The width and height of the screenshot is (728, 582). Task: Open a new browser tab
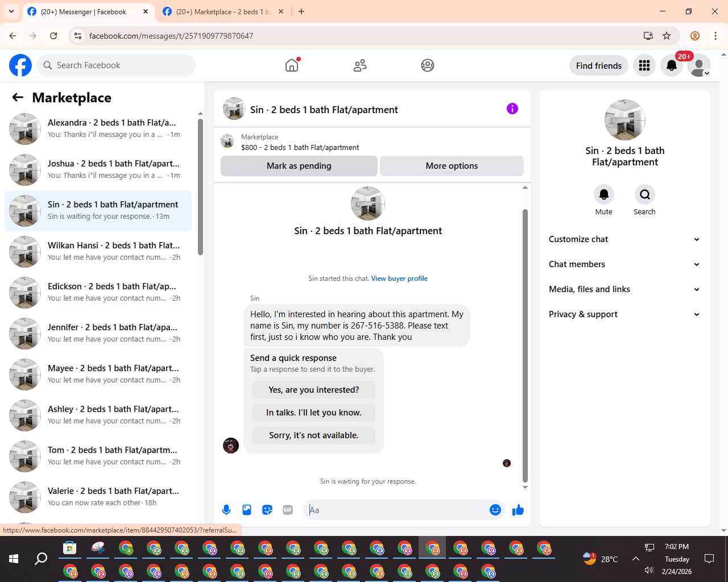(x=301, y=11)
